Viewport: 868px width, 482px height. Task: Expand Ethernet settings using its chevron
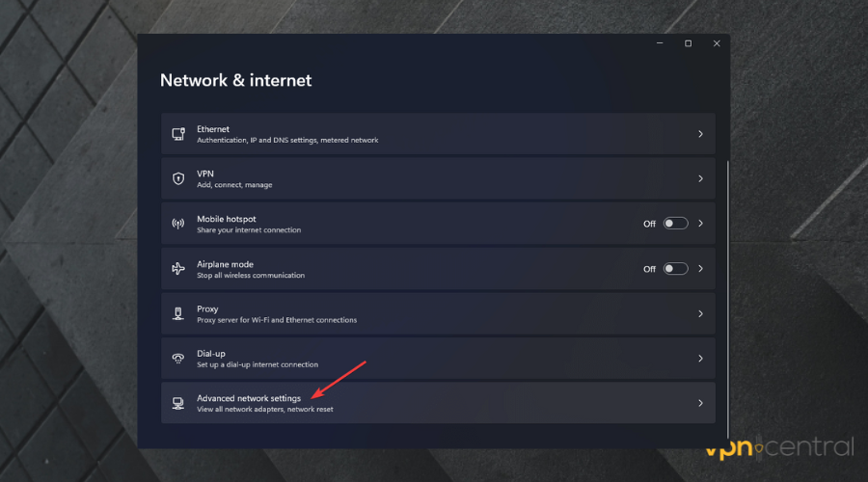pos(700,134)
